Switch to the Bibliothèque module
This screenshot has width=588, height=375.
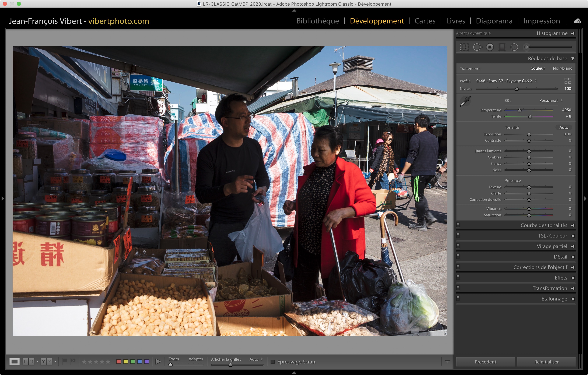pyautogui.click(x=317, y=21)
